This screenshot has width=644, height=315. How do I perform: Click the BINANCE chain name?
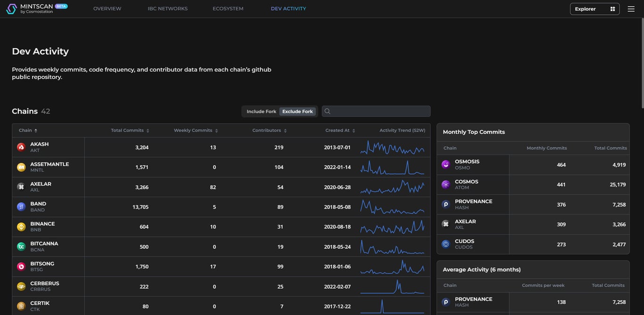point(42,224)
